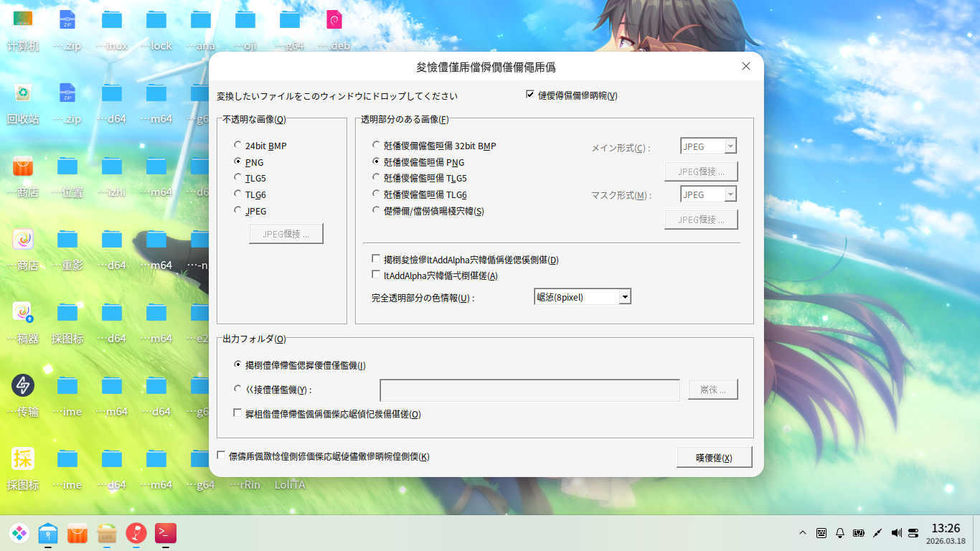Click the launcher icon at taskbar far left
This screenshot has height=551, width=980.
click(x=19, y=533)
